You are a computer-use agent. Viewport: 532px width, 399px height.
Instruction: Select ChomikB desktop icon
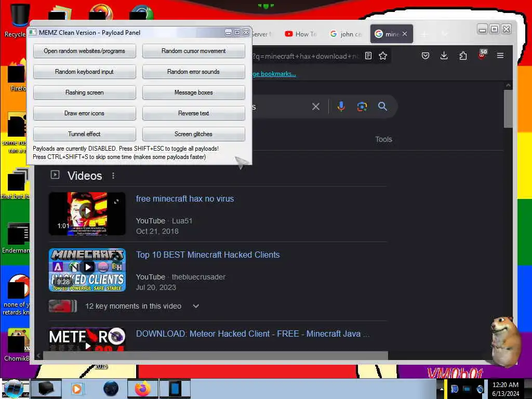pyautogui.click(x=16, y=344)
